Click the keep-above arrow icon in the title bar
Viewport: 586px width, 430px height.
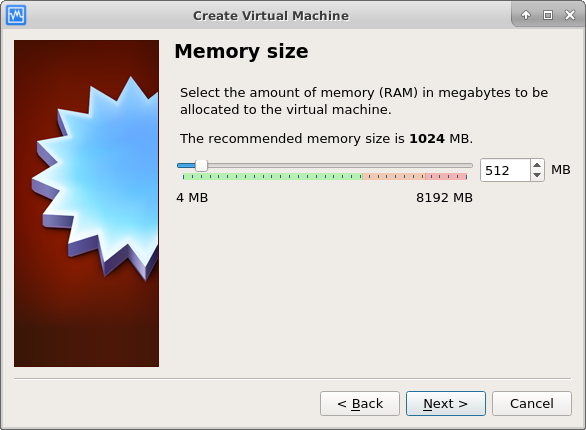pos(526,15)
